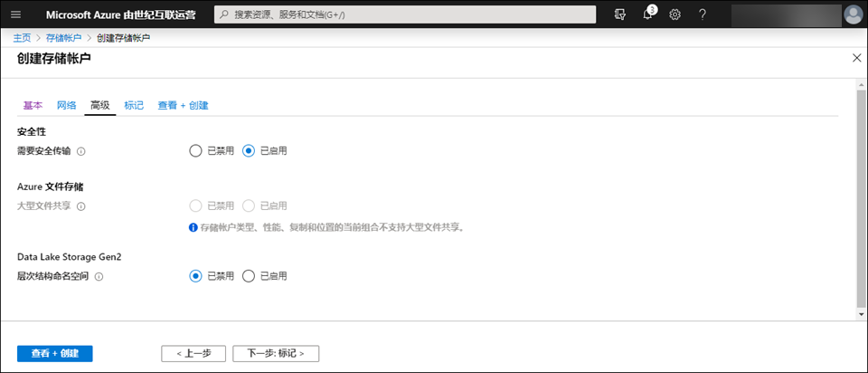Image resolution: width=868 pixels, height=373 pixels.
Task: Select the 高级 tab
Action: coord(100,105)
